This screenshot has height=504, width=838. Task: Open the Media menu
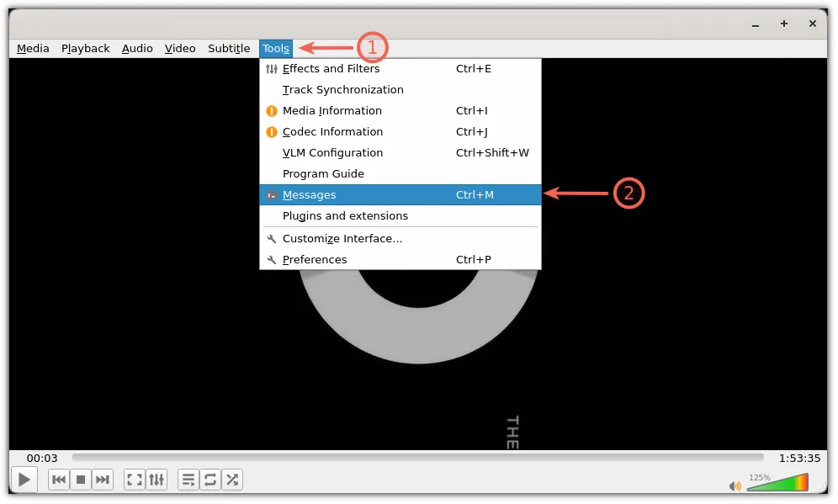click(x=33, y=48)
